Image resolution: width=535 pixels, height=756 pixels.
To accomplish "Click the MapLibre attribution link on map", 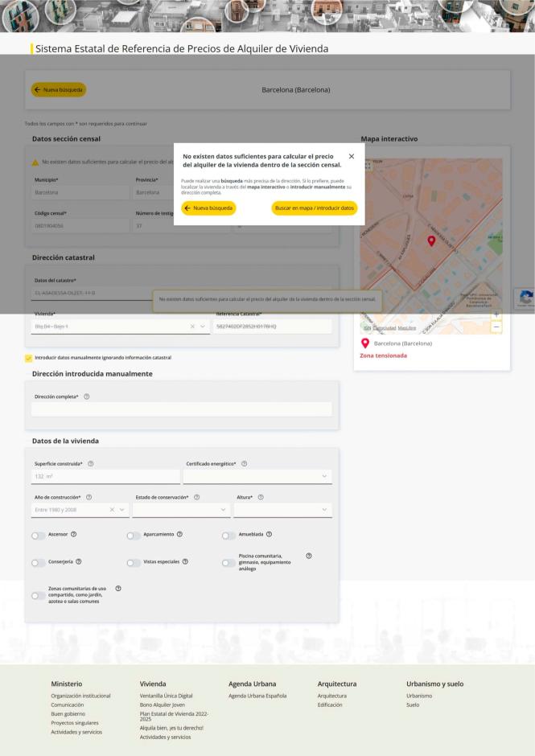I will (406, 328).
